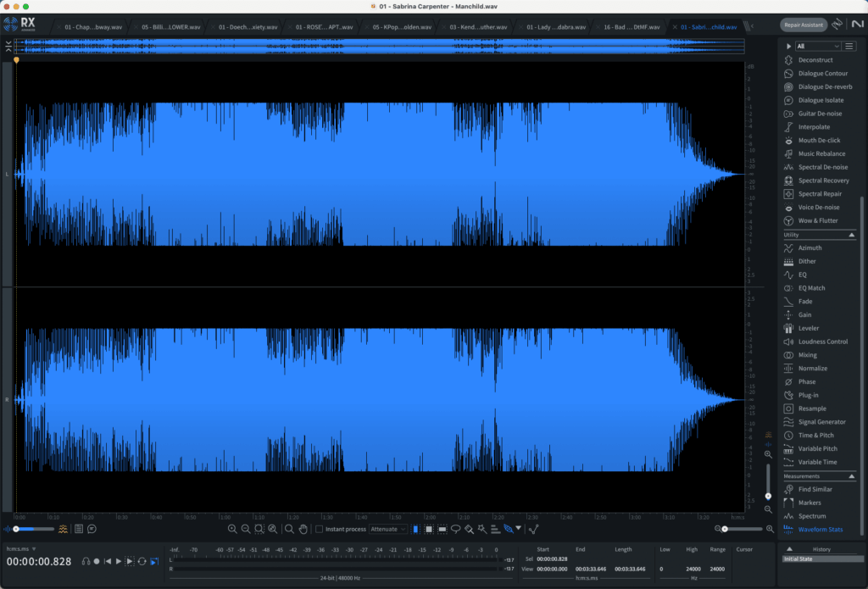The image size is (868, 589).
Task: Open Waveform Stats in the sidebar
Action: 821,529
